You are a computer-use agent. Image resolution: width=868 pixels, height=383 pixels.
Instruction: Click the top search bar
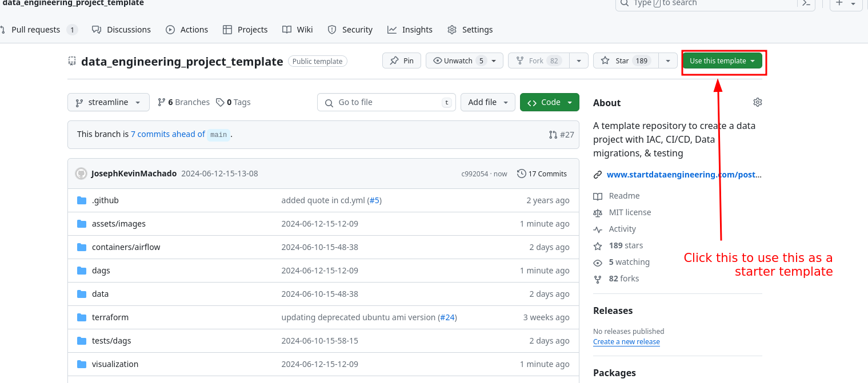coord(707,3)
